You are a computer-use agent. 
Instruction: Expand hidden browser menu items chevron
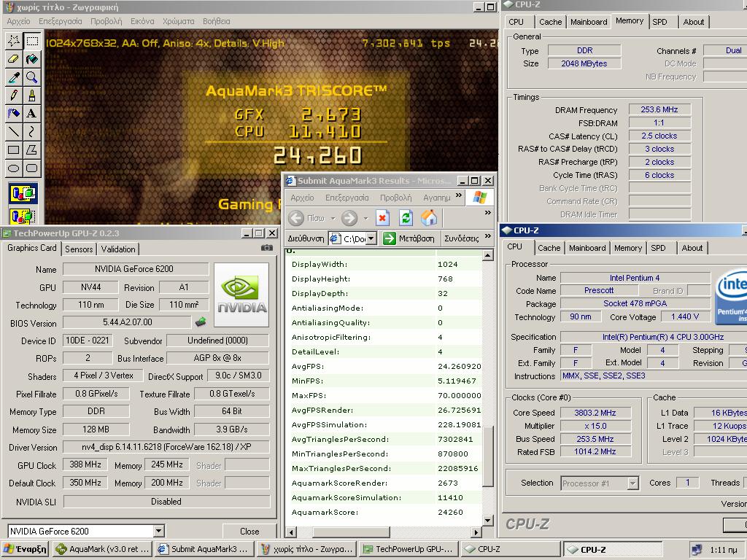[458, 195]
